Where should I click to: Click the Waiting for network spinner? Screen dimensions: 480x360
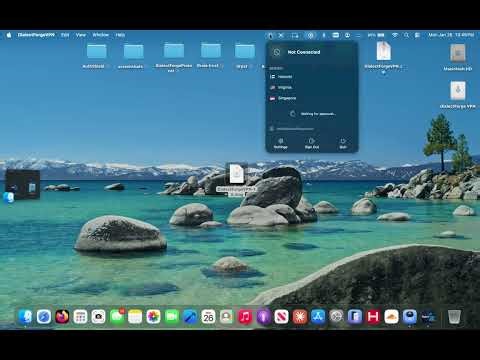click(x=293, y=114)
